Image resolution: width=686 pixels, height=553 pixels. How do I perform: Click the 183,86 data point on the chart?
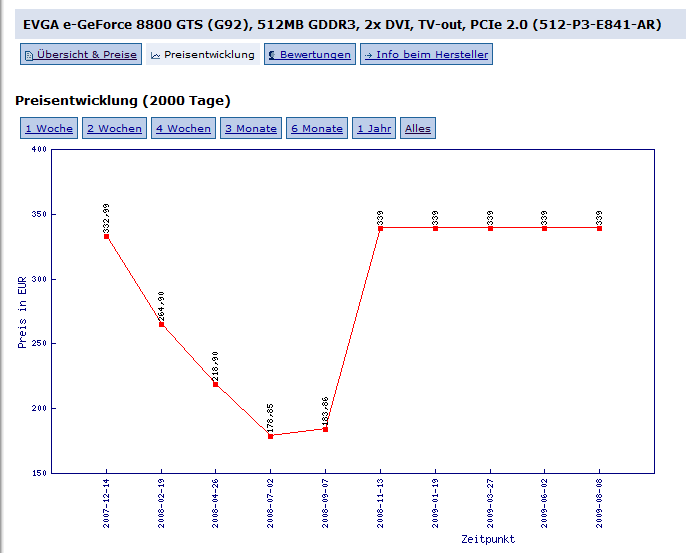click(x=326, y=430)
